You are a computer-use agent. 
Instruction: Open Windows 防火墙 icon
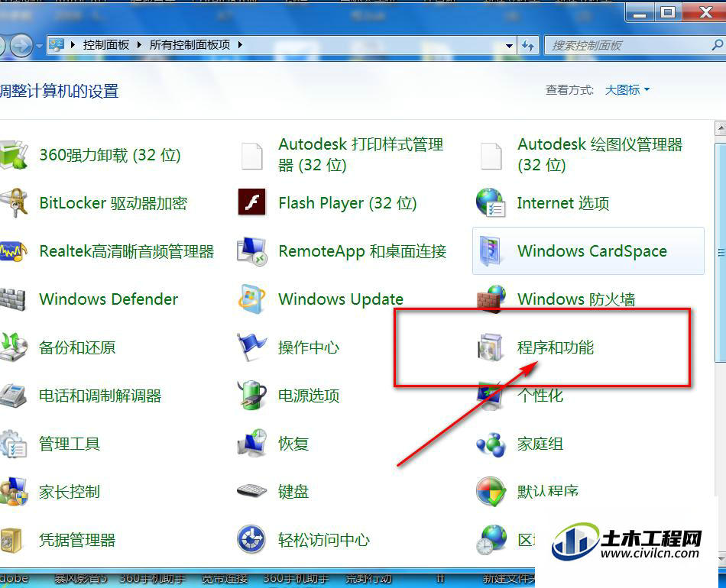point(491,299)
